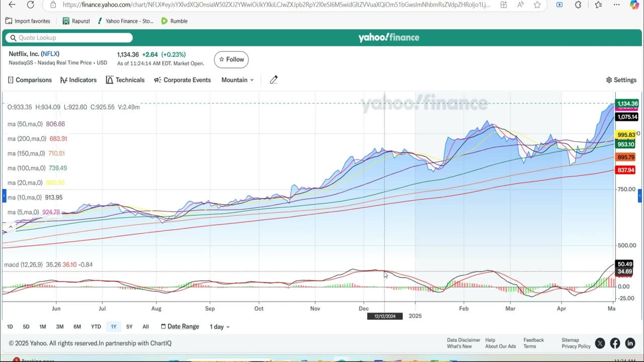This screenshot has width=644, height=362.
Task: Set chart range to All
Action: pyautogui.click(x=145, y=327)
